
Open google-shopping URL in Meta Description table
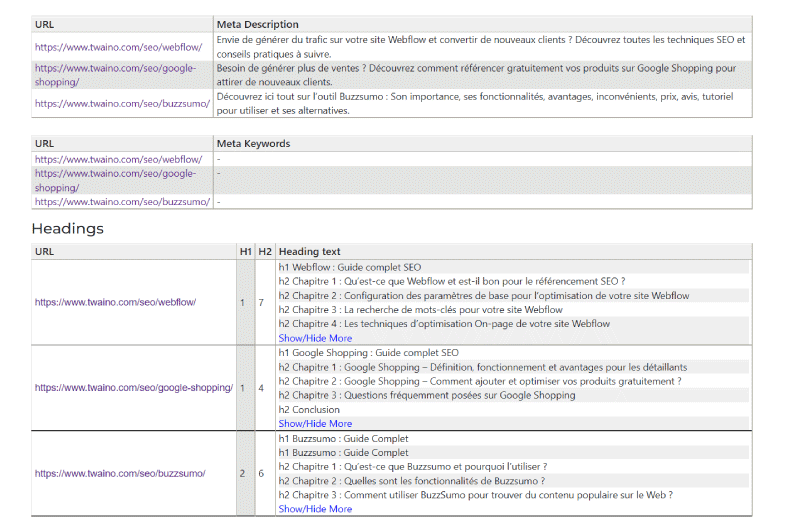(115, 75)
